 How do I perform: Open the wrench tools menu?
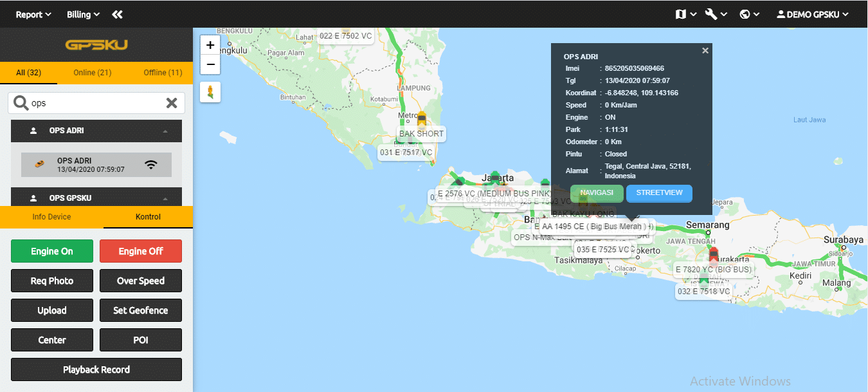715,14
